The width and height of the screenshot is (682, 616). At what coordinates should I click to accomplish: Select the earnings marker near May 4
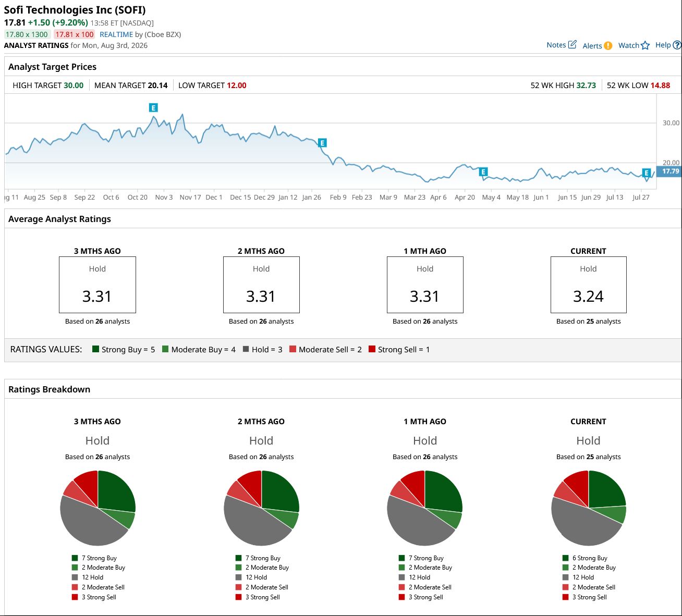(483, 172)
